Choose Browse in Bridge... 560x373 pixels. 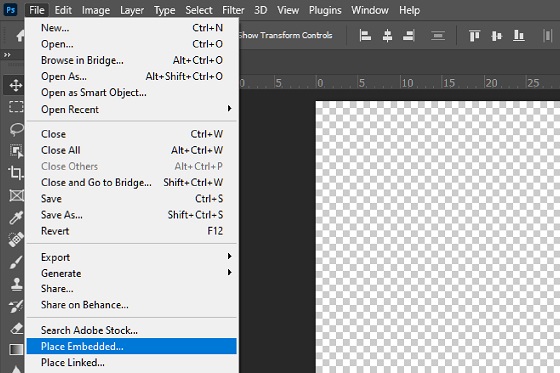[132, 60]
